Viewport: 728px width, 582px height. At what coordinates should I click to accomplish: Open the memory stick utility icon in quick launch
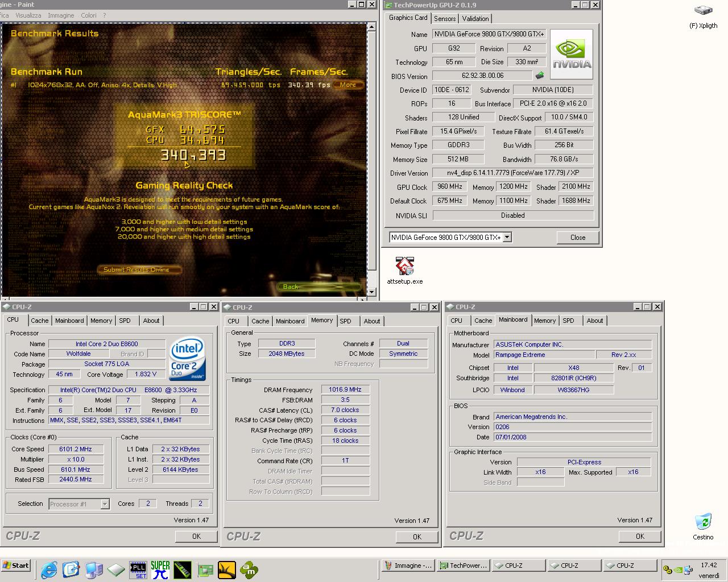pyautogui.click(x=183, y=569)
